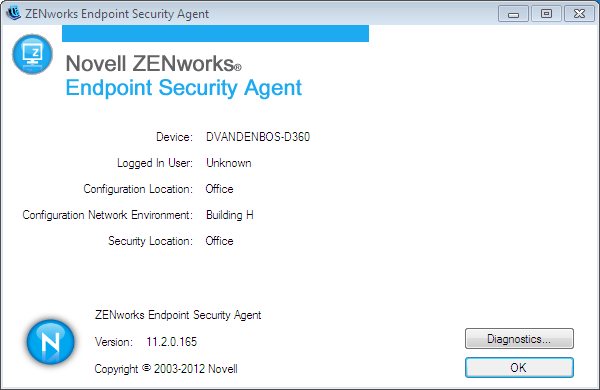
Task: Click the Security Location value Office
Action: click(219, 241)
